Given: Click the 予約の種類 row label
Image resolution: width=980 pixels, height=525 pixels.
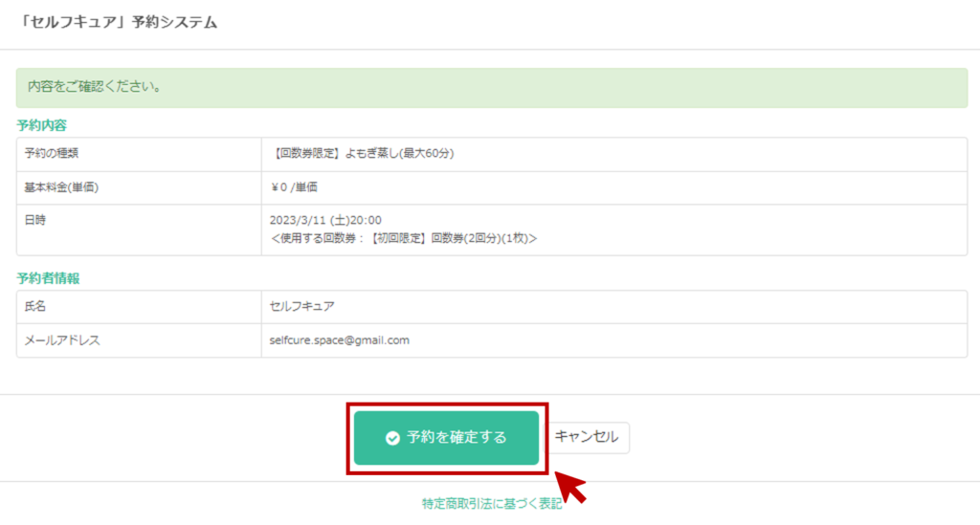Looking at the screenshot, I should pos(52,154).
